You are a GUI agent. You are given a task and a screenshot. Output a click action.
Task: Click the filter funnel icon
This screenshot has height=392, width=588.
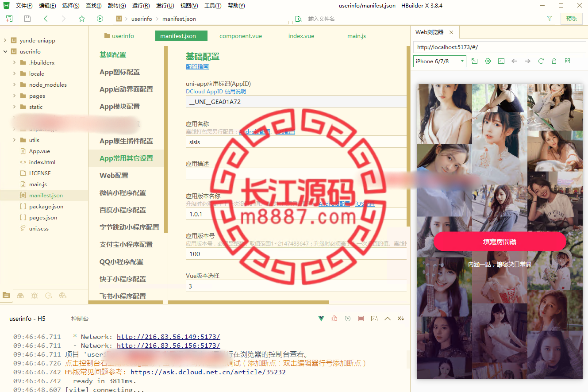550,19
